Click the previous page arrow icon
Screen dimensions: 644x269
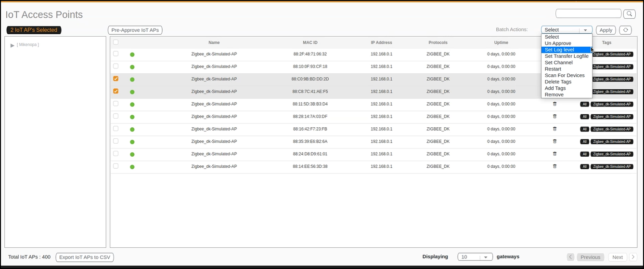coord(570,257)
